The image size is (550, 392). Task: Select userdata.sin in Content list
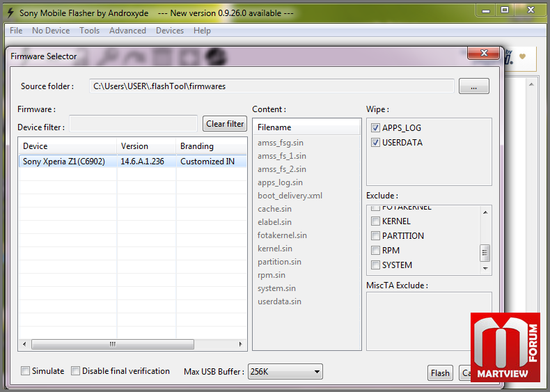(x=279, y=301)
